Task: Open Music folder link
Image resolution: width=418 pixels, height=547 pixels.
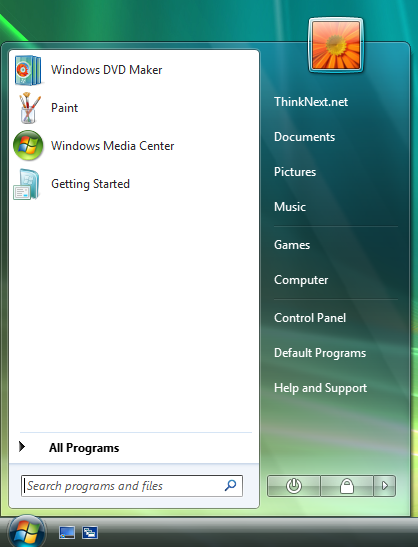Action: click(x=290, y=207)
